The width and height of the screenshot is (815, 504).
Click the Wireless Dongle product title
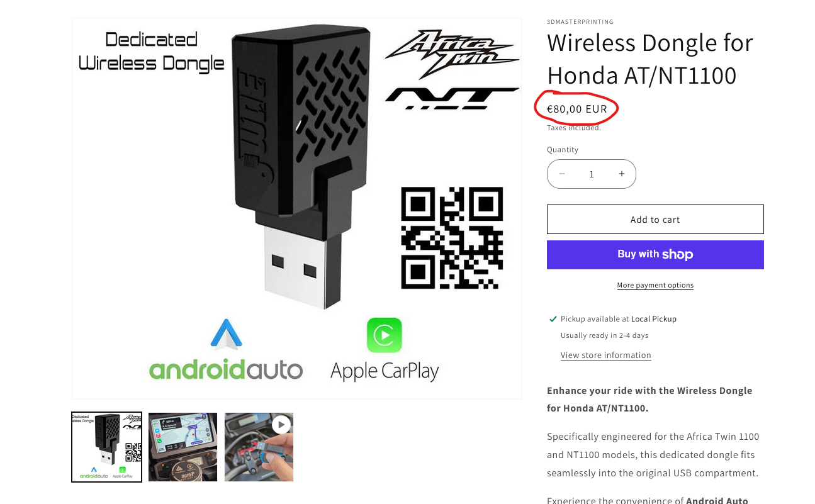650,59
